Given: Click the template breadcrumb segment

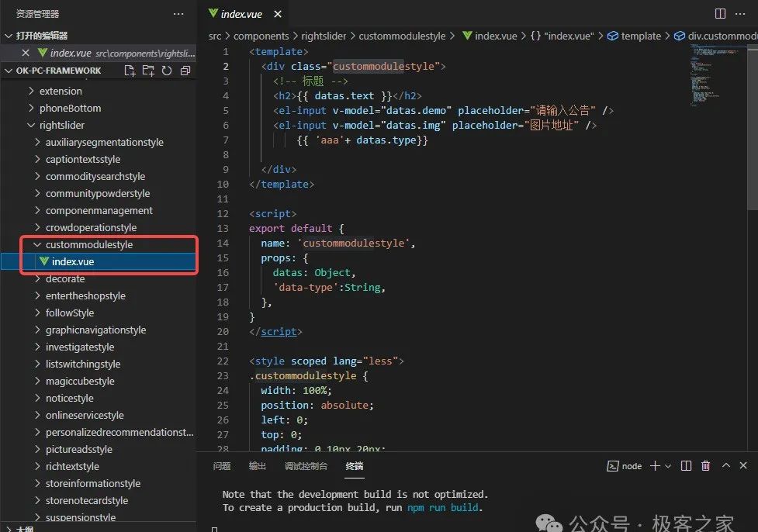Looking at the screenshot, I should click(641, 36).
